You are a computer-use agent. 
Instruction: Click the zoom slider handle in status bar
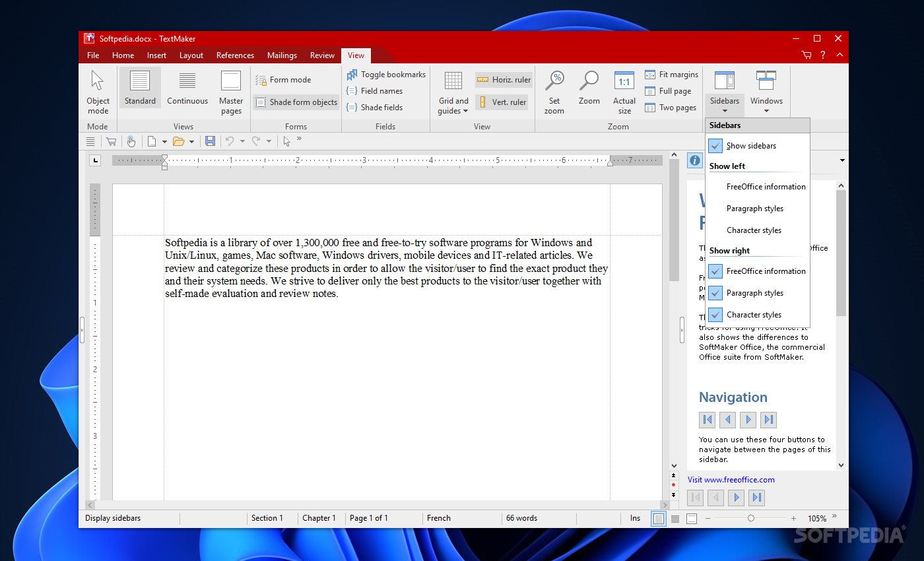pyautogui.click(x=751, y=519)
